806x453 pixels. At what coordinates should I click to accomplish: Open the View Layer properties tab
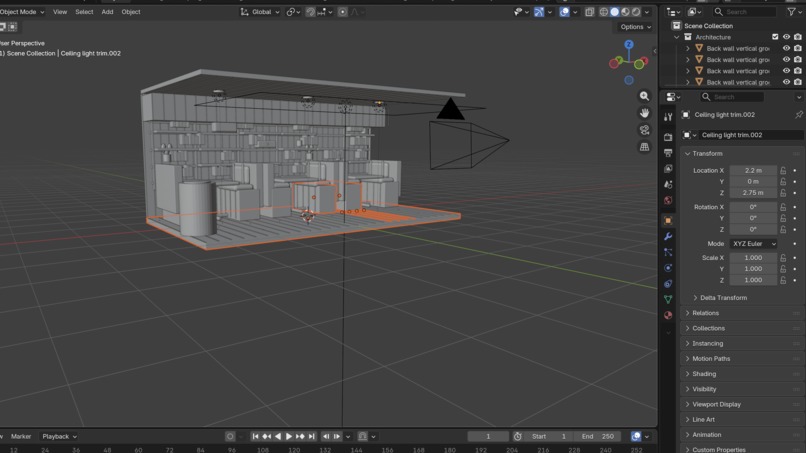pos(668,169)
